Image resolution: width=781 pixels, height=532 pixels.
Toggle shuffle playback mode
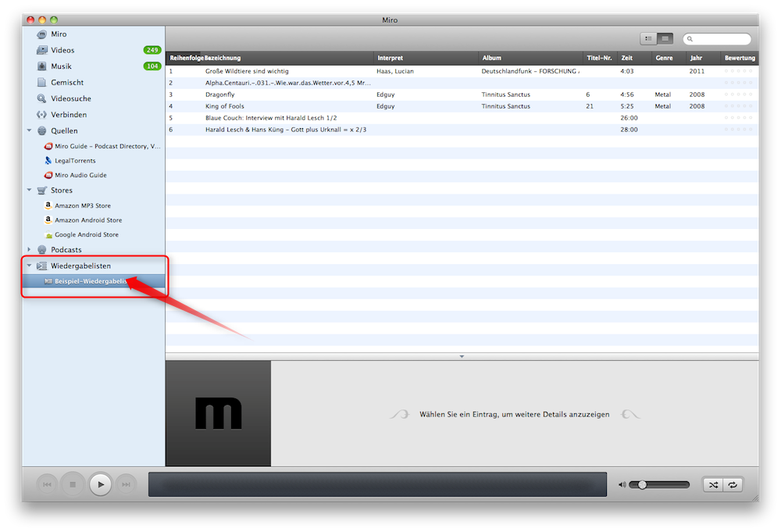point(713,484)
